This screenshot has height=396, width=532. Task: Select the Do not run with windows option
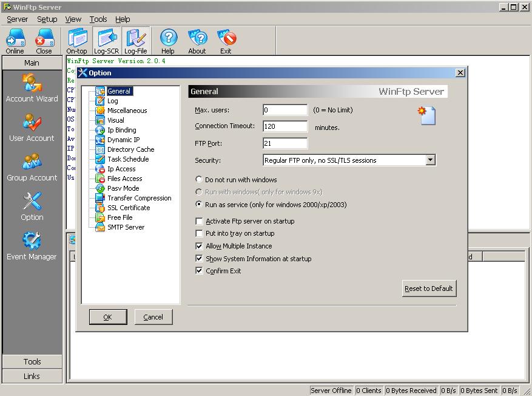pyautogui.click(x=198, y=180)
